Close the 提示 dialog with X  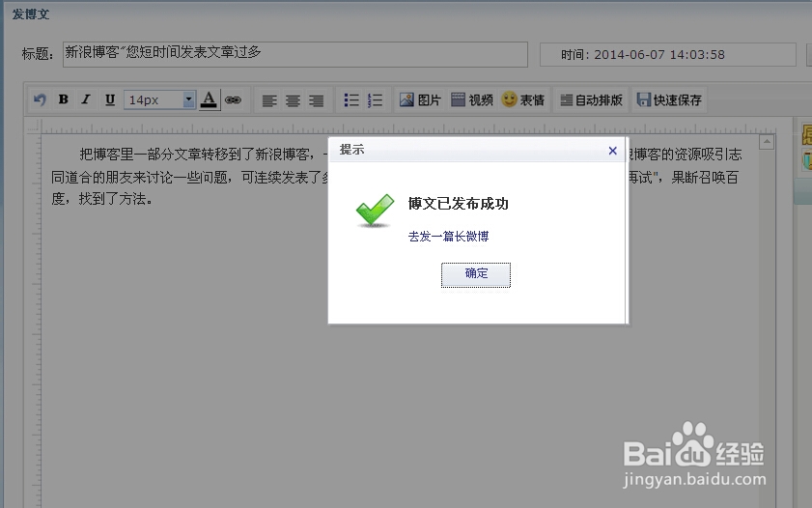click(613, 151)
